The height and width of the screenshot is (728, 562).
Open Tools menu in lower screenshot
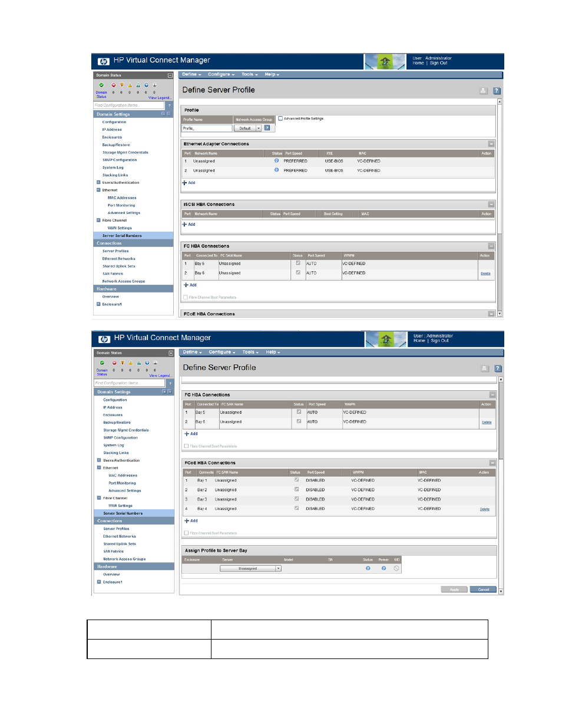tap(251, 352)
